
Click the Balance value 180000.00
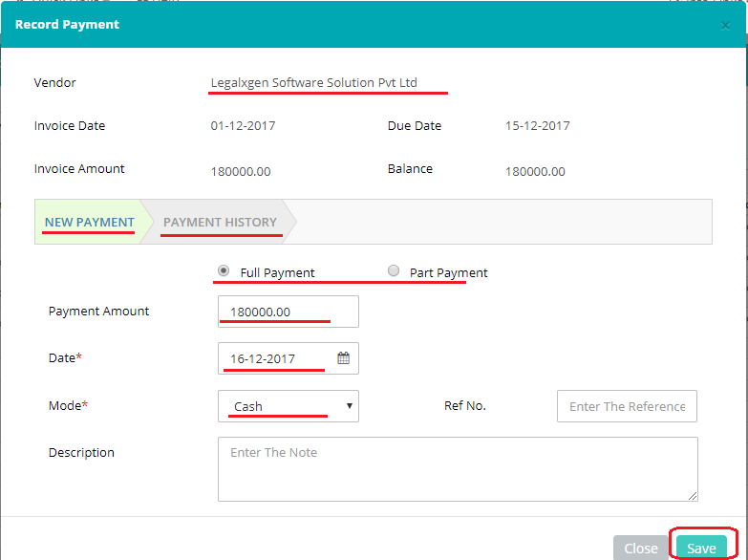pos(535,172)
